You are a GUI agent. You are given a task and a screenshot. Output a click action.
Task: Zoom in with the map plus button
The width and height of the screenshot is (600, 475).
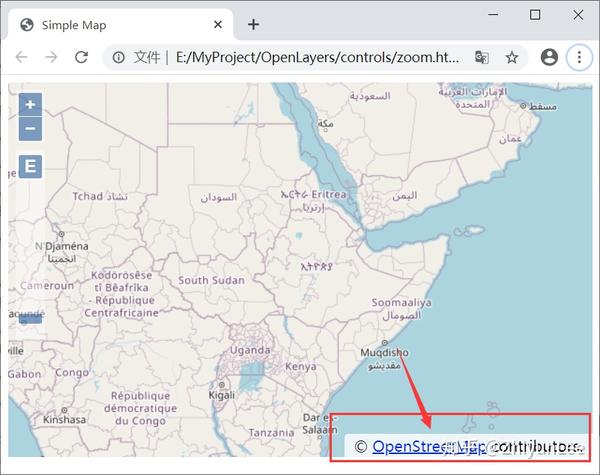pos(30,104)
